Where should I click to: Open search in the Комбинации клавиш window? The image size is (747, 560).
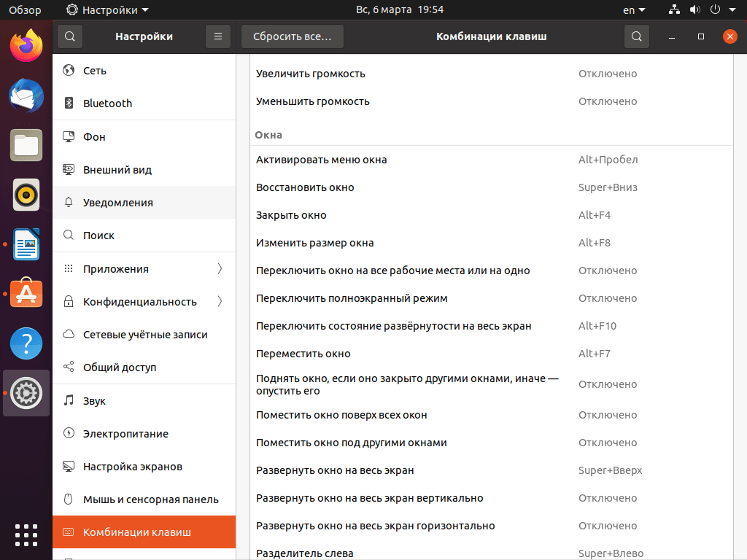635,36
